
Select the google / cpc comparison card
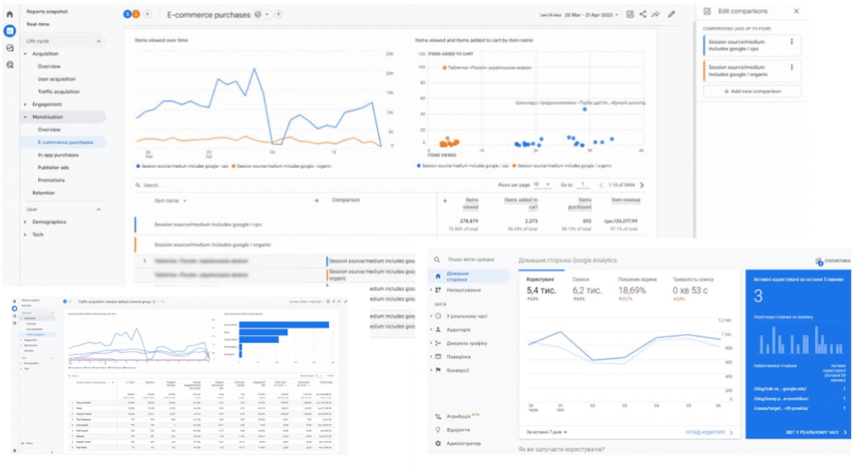pos(753,46)
